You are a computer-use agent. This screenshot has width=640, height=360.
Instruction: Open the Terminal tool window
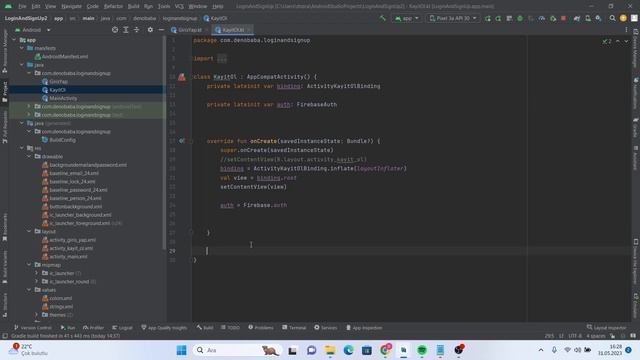(294, 328)
